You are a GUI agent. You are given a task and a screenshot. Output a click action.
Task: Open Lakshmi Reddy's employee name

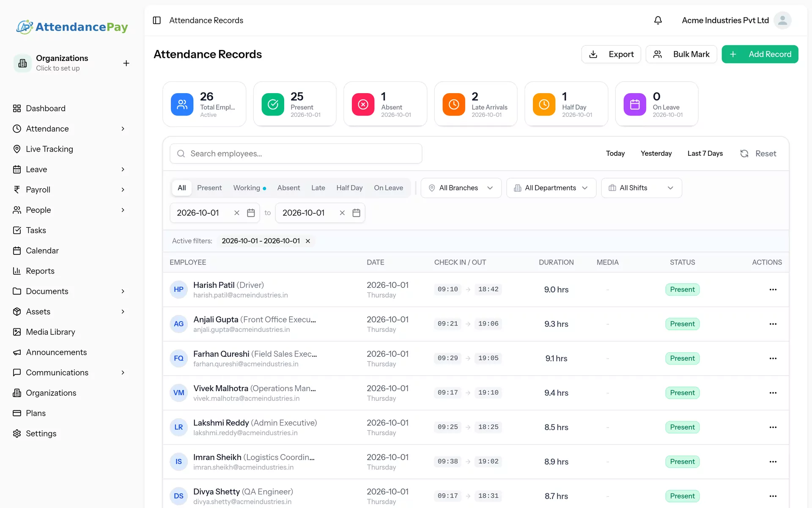coord(221,423)
